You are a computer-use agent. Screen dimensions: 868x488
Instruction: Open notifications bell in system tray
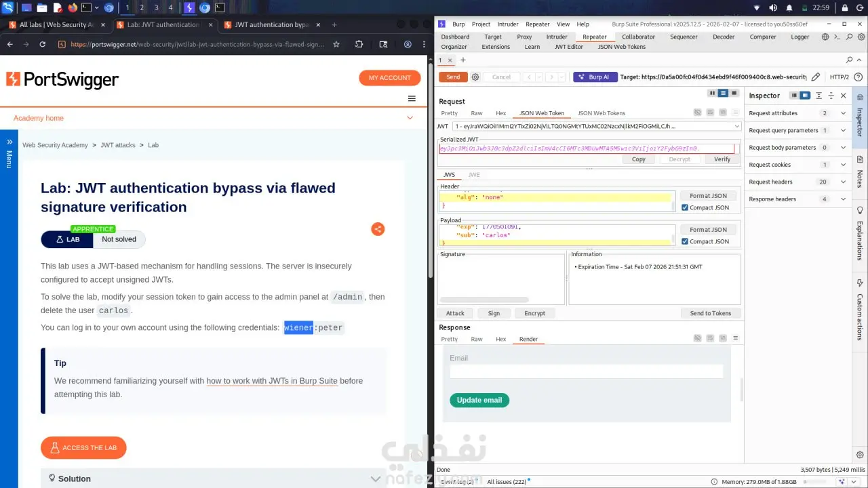(x=789, y=7)
